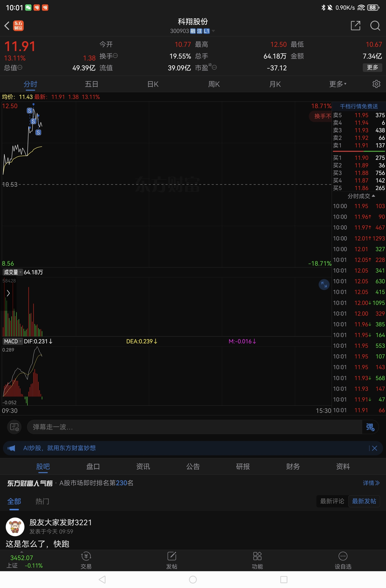This screenshot has width=386, height=588.
Task: Open the Eastmoney orange logo icon
Action: point(18,25)
